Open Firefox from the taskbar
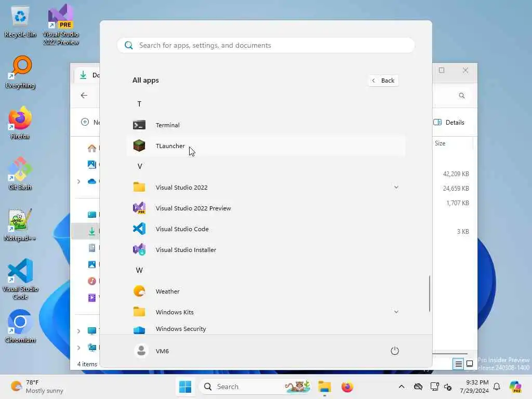Viewport: 532px width, 399px height. coord(347,387)
